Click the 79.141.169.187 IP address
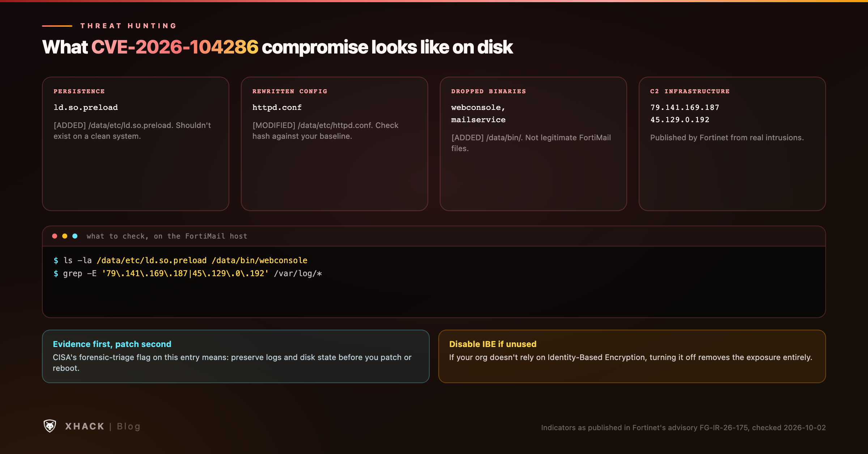The width and height of the screenshot is (868, 454). pos(685,107)
